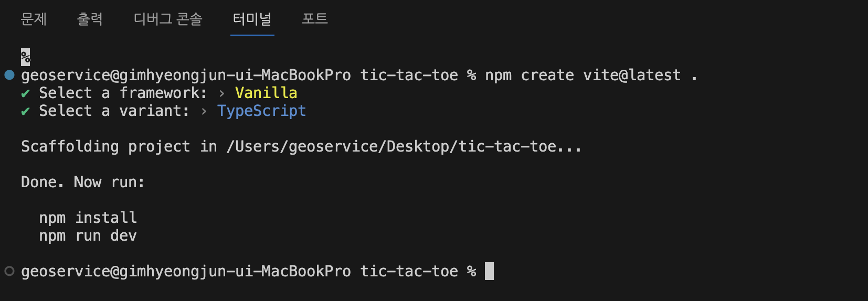
Task: Select the 터미널 (Terminal) tab
Action: tap(252, 19)
